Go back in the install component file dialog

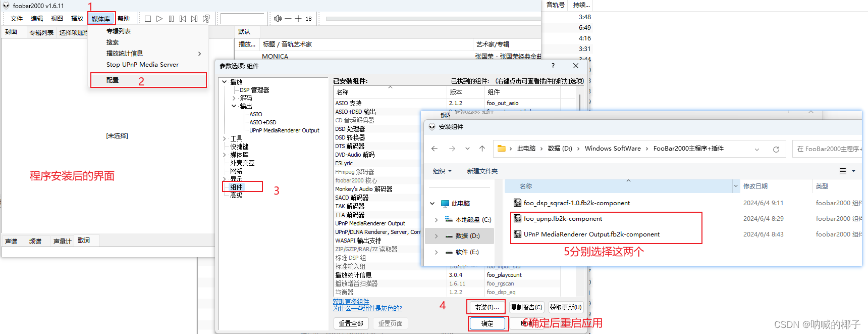(x=435, y=149)
